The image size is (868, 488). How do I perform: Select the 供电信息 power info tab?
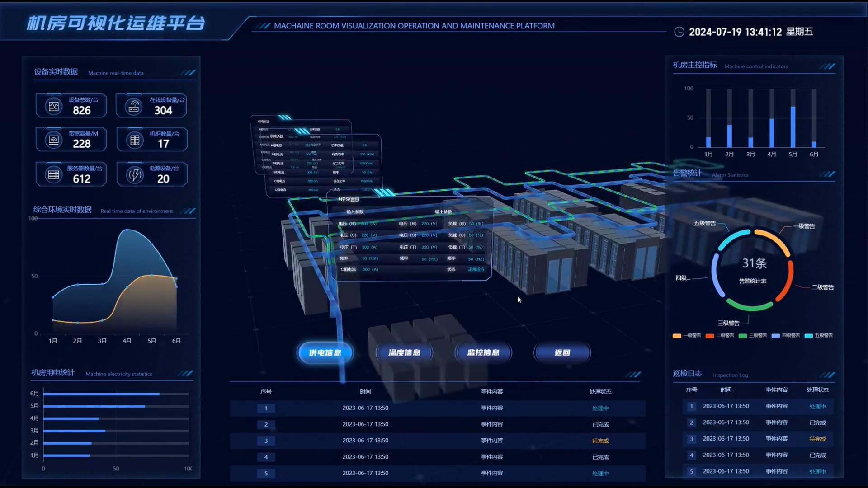(325, 352)
